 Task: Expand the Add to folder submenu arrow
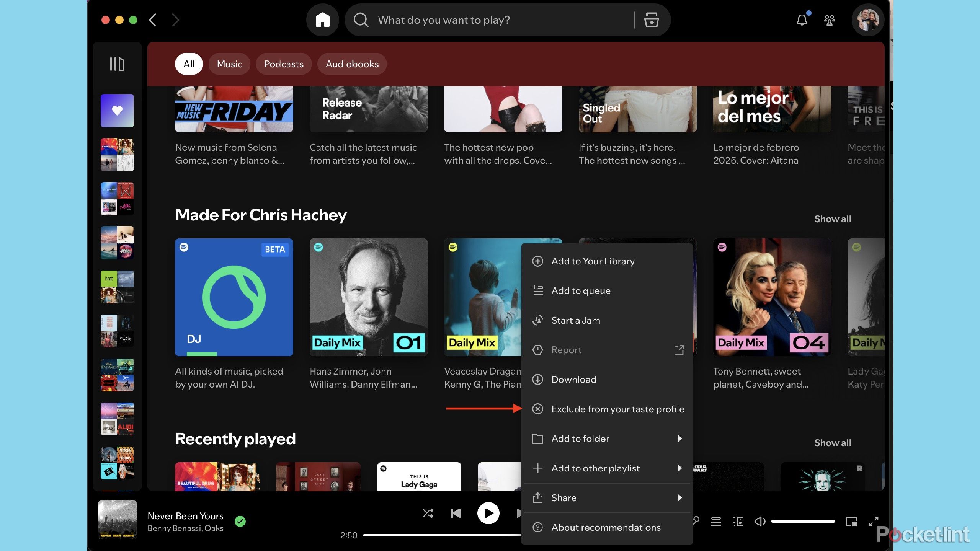(679, 439)
